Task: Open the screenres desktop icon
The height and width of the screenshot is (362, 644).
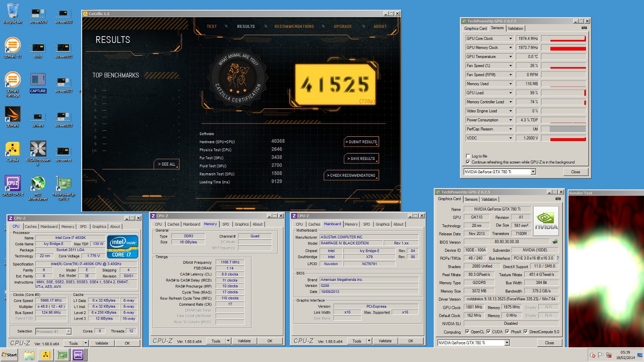Action: click(64, 154)
